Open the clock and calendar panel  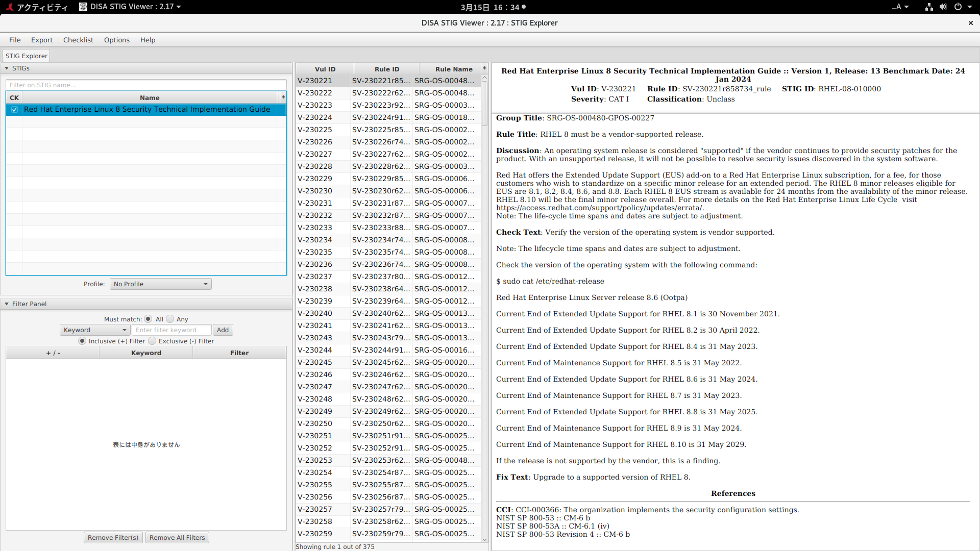point(493,7)
